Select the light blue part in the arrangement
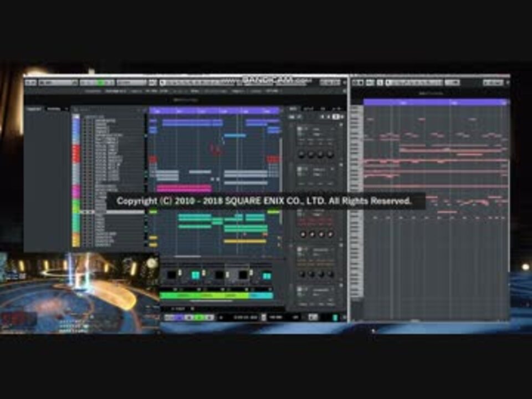The width and height of the screenshot is (532, 399). click(x=235, y=135)
